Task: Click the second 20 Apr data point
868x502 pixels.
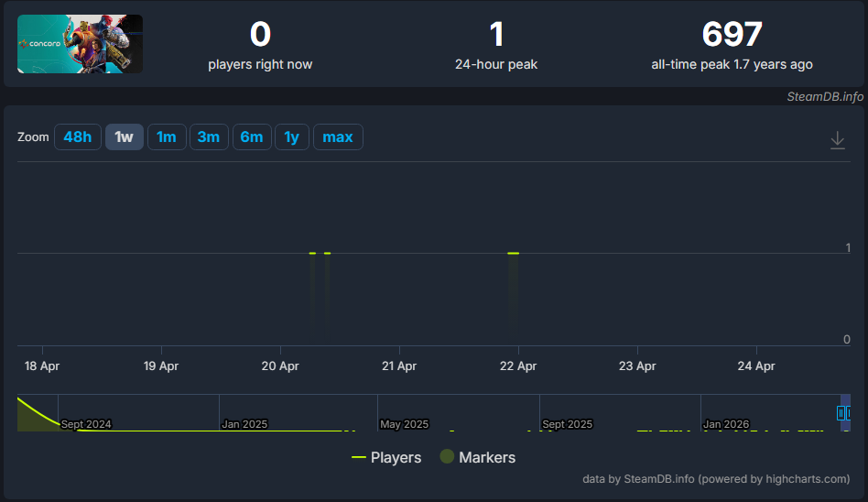Action: pyautogui.click(x=327, y=253)
